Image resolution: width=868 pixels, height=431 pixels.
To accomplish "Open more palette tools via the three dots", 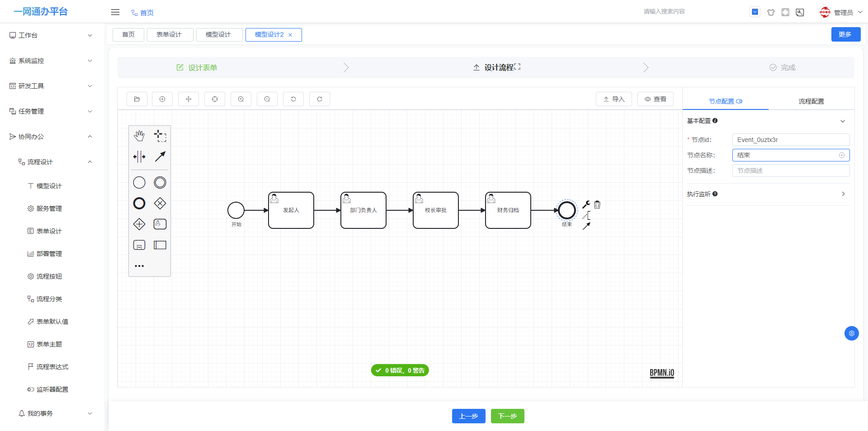I will (x=139, y=266).
